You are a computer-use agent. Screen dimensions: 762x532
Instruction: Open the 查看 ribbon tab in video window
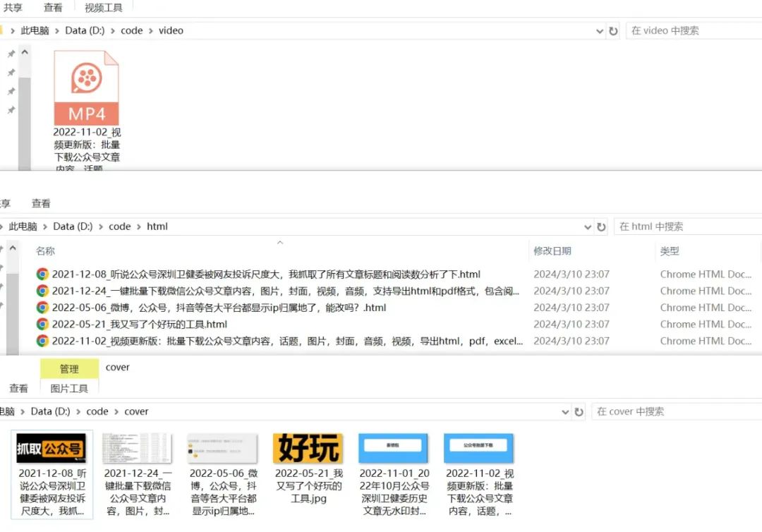click(53, 8)
